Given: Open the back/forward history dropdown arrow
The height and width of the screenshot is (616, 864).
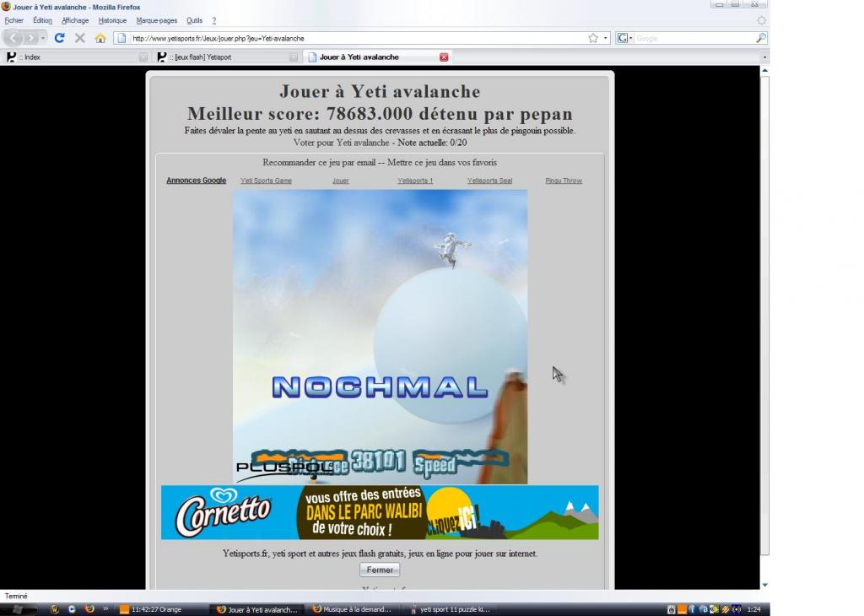Looking at the screenshot, I should coord(43,38).
